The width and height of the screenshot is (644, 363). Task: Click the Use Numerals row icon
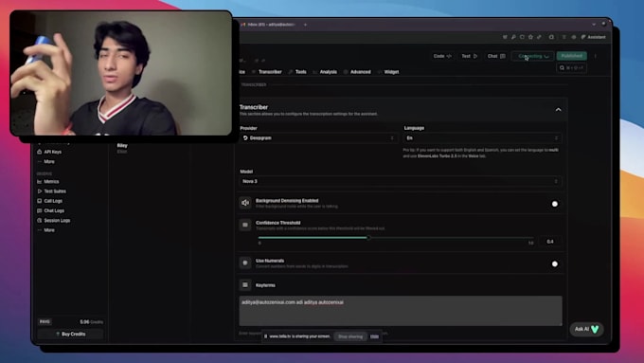[245, 263]
